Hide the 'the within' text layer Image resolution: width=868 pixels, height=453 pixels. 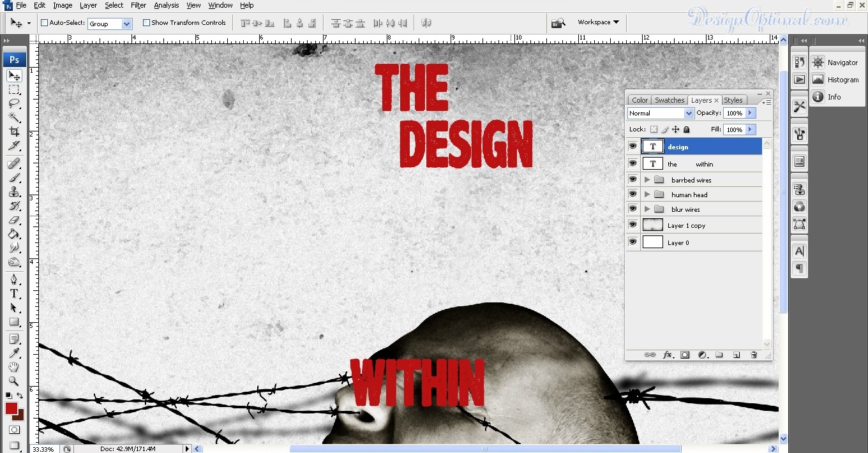point(632,164)
